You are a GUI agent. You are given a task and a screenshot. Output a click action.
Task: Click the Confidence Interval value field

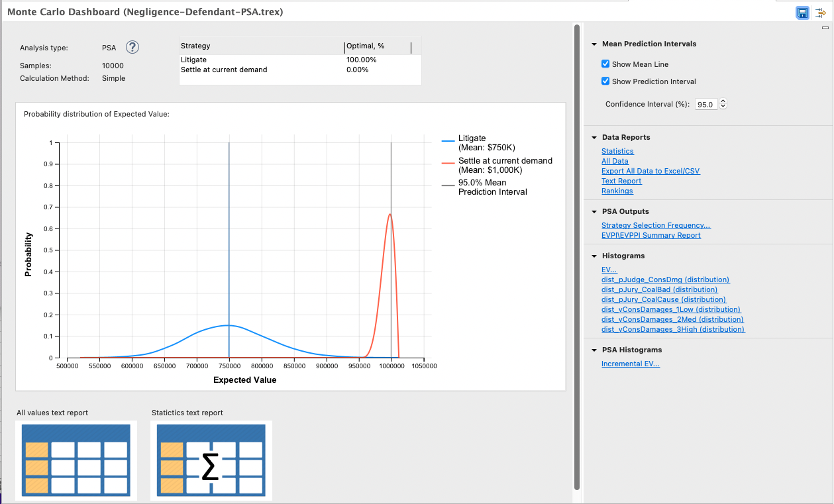[707, 104]
